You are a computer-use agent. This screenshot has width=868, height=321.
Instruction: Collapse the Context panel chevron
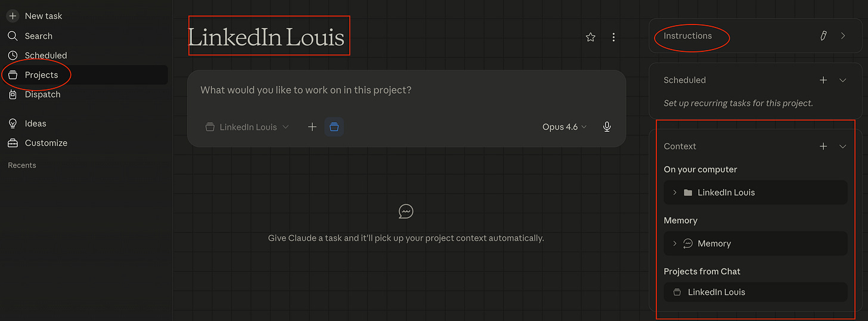pos(843,146)
